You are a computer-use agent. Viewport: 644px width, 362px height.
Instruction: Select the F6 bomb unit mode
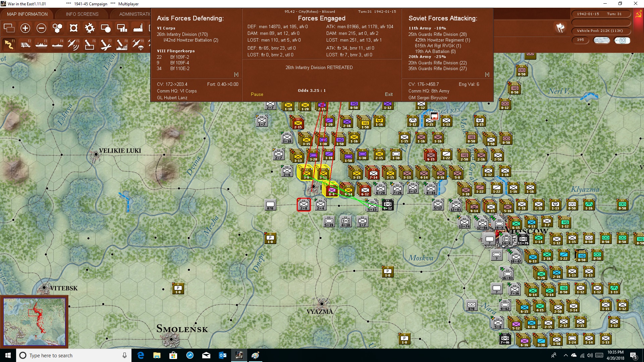[90, 44]
